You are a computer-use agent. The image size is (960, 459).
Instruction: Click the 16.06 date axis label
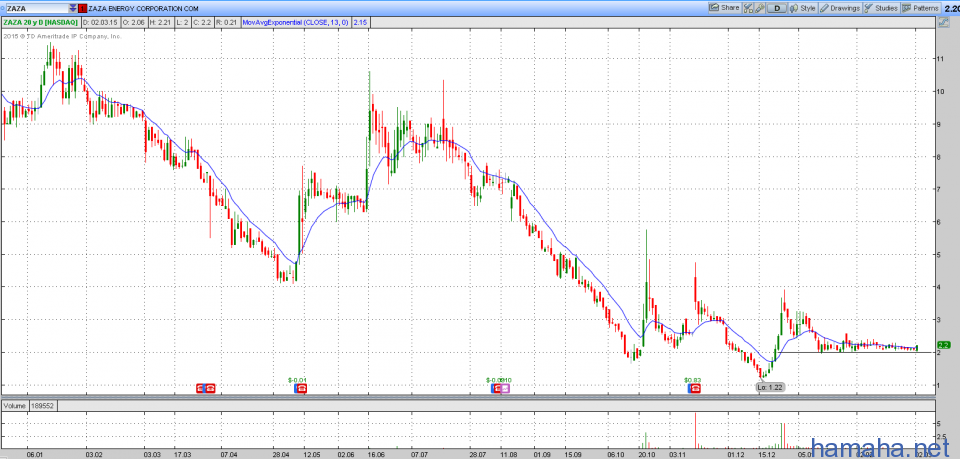pyautogui.click(x=376, y=455)
